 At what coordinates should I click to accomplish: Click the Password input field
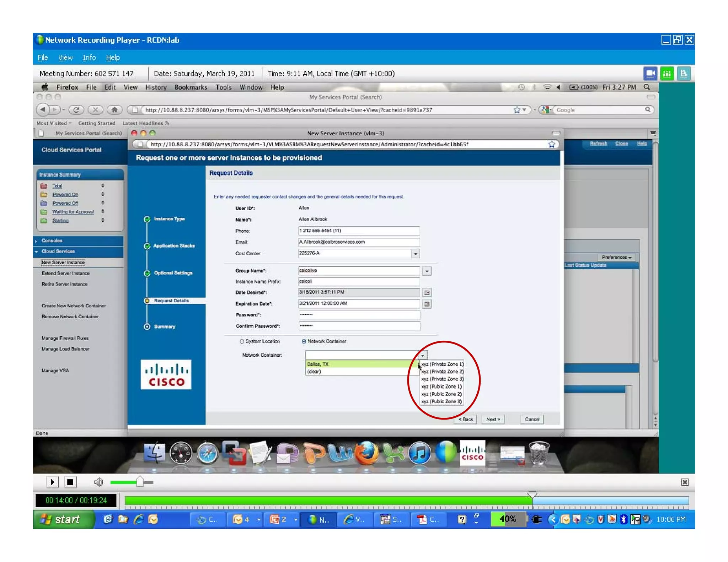(359, 315)
